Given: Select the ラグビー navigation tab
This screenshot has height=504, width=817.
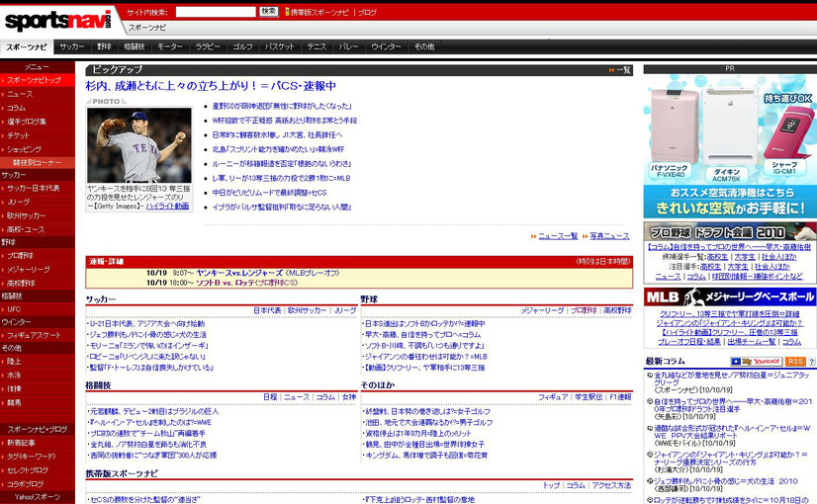Looking at the screenshot, I should 208,46.
